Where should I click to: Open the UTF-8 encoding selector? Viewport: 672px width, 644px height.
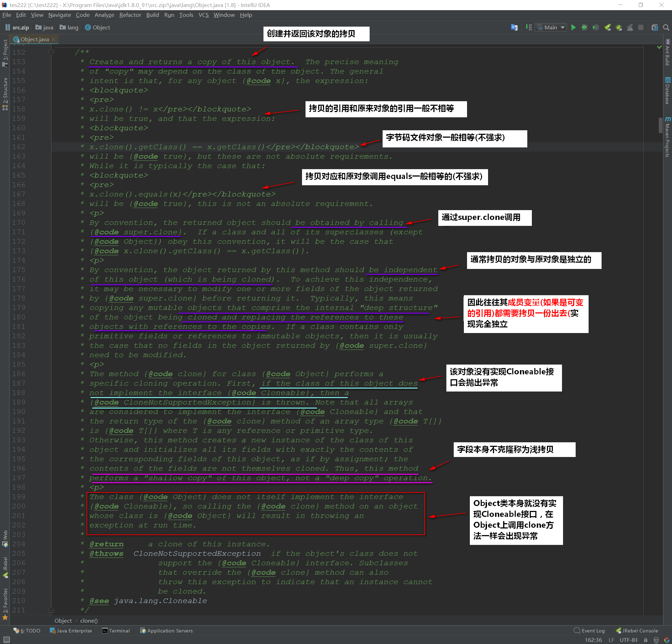coord(628,640)
